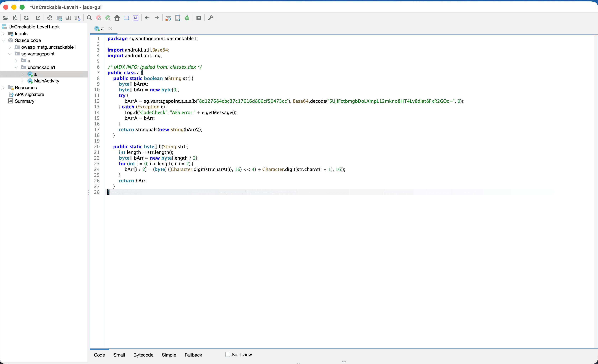Toggle deobfuscation with the lock gear icon

168,18
